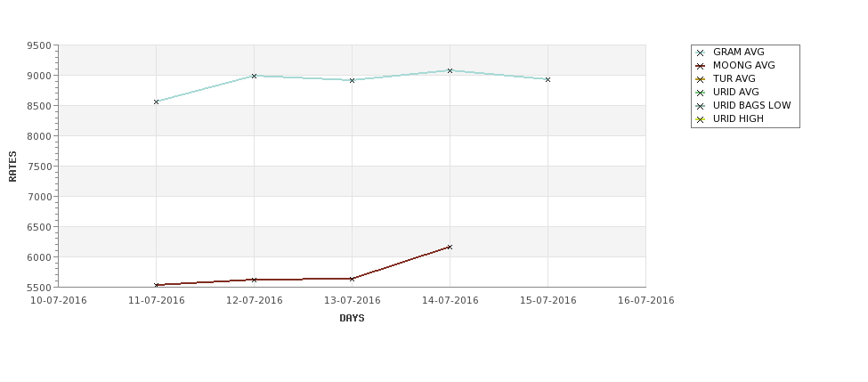Click the GRAM AVG data point on 12-07-2016
The image size is (868, 382).
(254, 76)
